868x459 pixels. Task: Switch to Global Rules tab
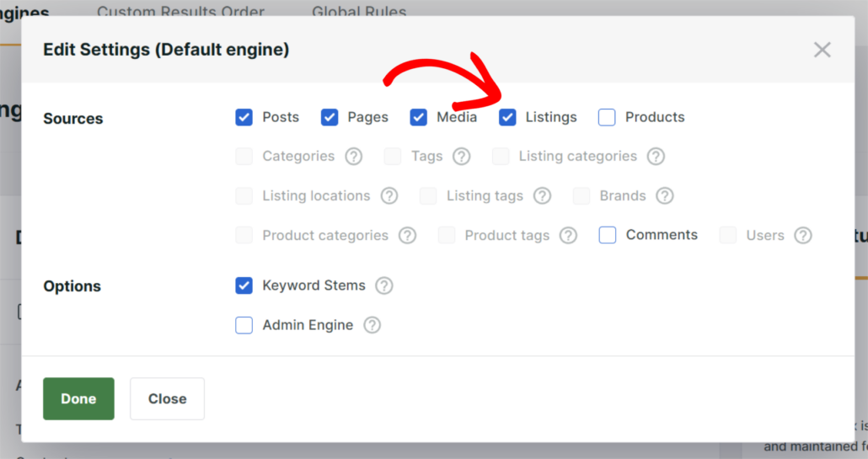point(359,11)
